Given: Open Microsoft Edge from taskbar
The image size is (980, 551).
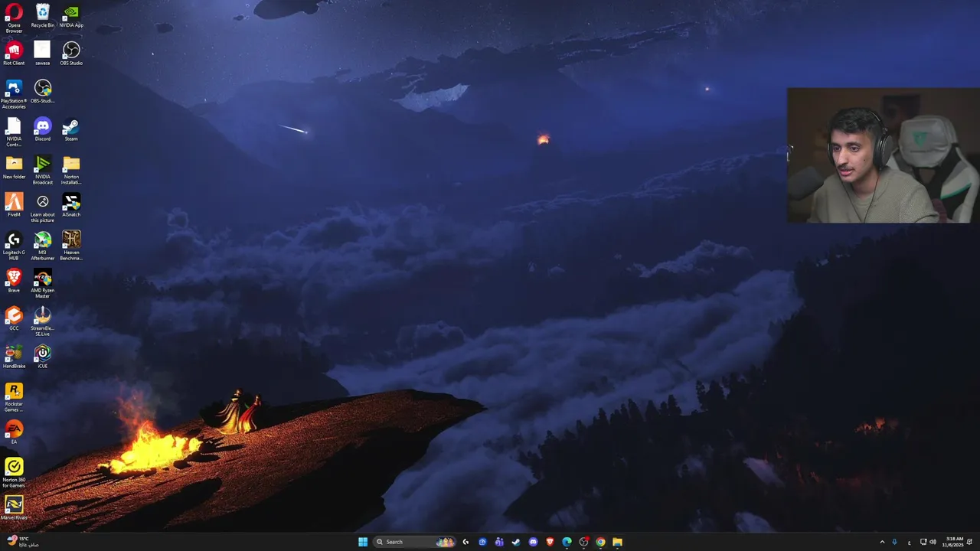Looking at the screenshot, I should [567, 542].
